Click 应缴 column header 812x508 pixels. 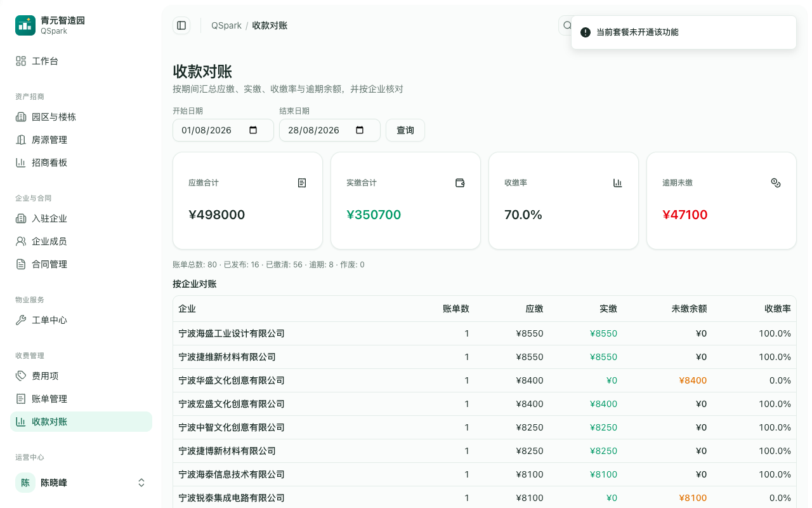click(x=535, y=309)
